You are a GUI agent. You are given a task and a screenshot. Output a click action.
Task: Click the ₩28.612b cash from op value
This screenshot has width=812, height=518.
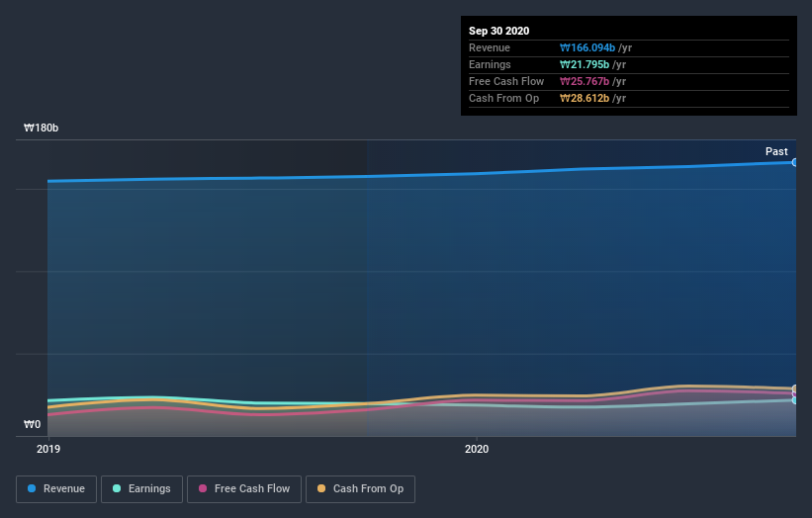click(585, 98)
